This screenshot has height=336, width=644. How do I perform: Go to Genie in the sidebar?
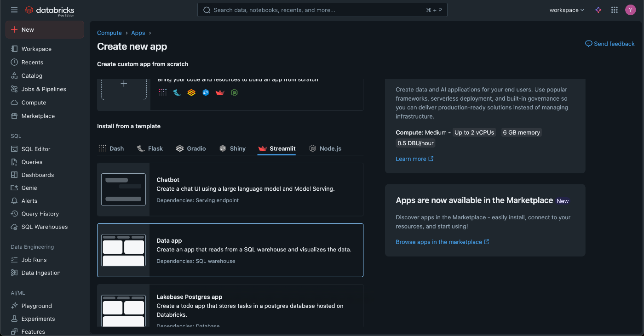pos(29,188)
